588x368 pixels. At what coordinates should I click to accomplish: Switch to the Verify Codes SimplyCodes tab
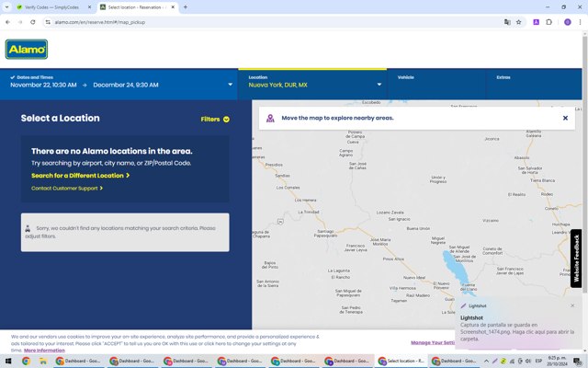54,7
